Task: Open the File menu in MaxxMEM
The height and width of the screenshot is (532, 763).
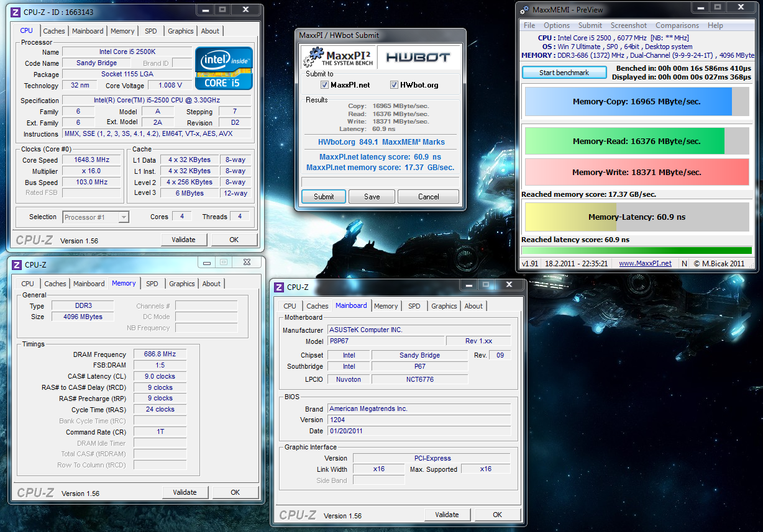Action: 529,25
